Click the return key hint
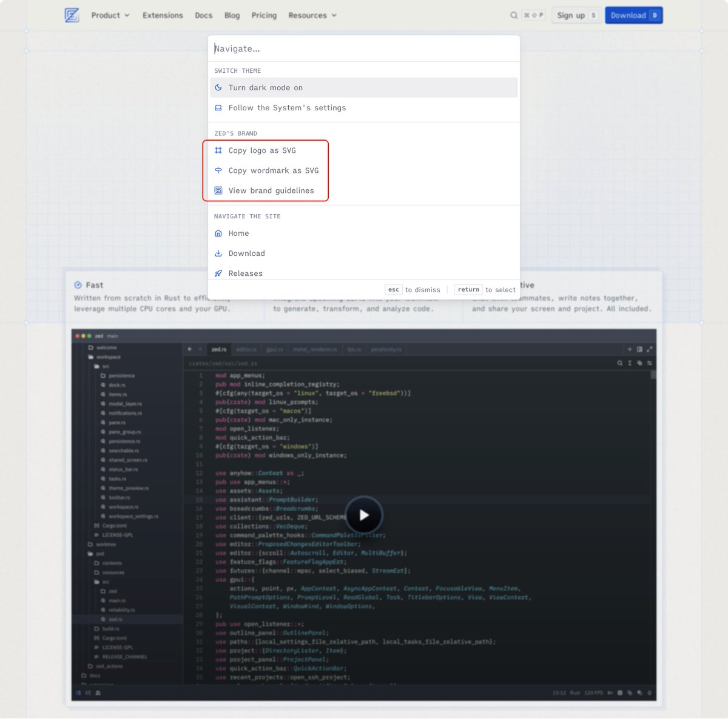The image size is (728, 721). pyautogui.click(x=468, y=290)
